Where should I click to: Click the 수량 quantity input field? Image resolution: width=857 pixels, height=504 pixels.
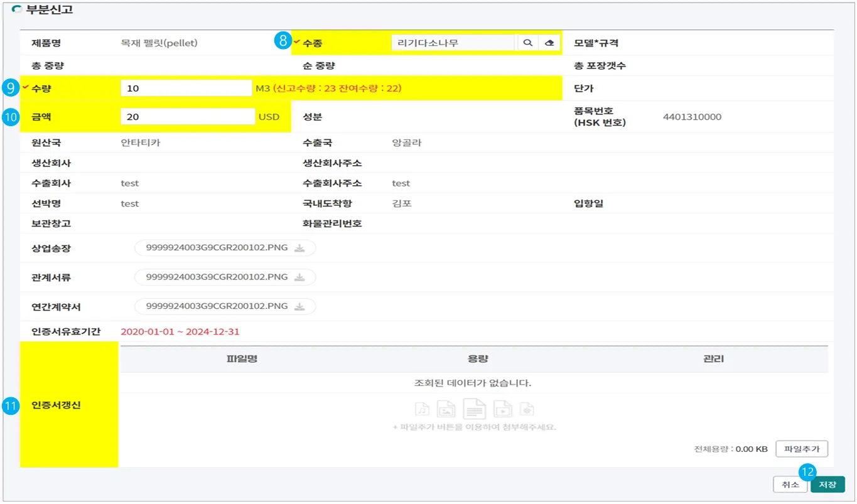[x=186, y=88]
